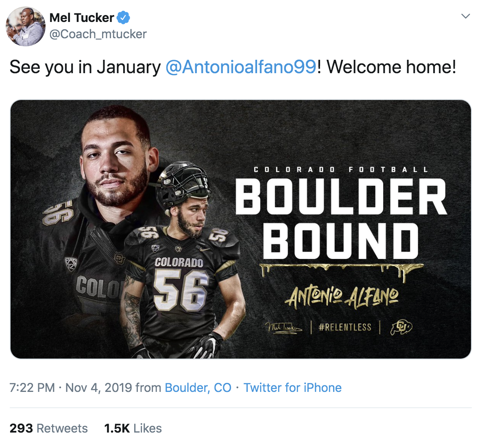Click the Pac-12 logo on the jersey
The image size is (484, 448).
(x=155, y=248)
